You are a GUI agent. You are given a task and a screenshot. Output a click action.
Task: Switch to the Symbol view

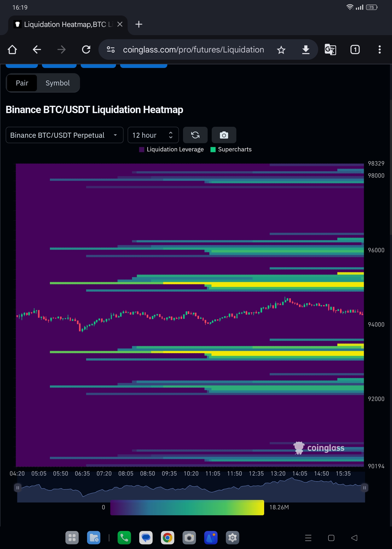point(58,83)
